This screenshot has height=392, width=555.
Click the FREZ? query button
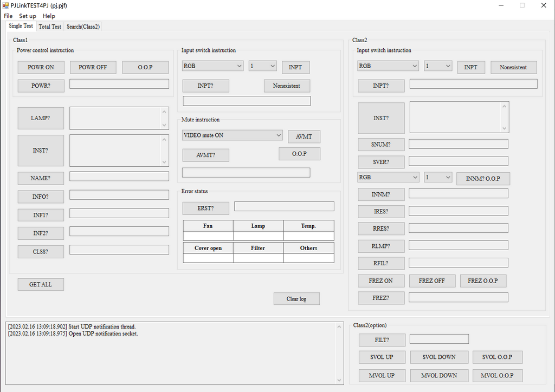point(381,298)
